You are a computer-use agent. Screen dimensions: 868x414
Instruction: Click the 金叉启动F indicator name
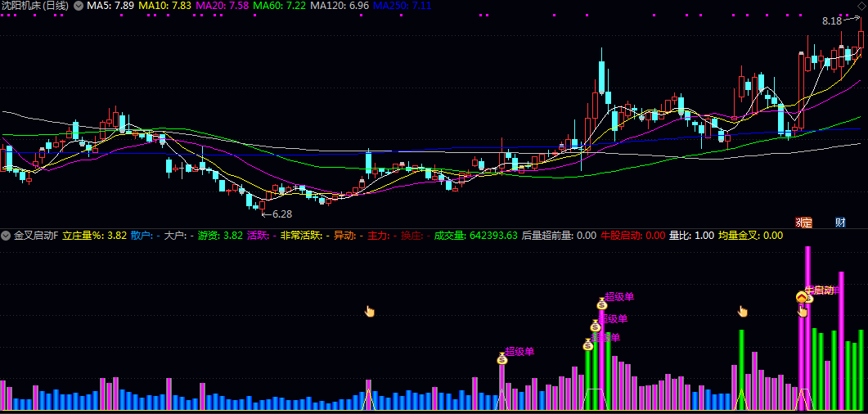pos(36,236)
